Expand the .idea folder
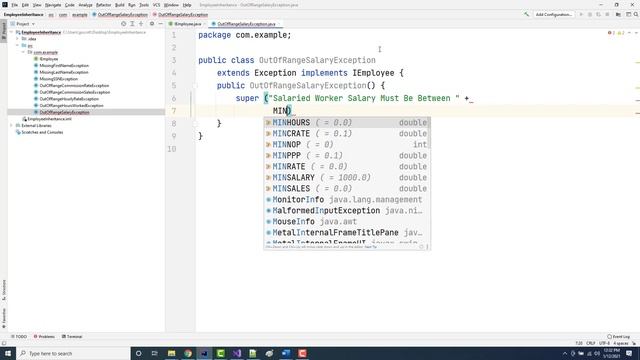This screenshot has width=640, height=360. coord(18,39)
